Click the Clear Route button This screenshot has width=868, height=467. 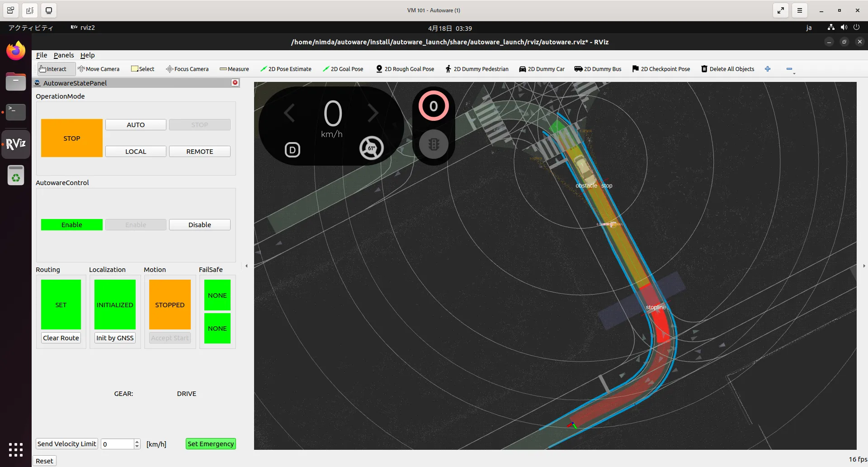tap(61, 338)
